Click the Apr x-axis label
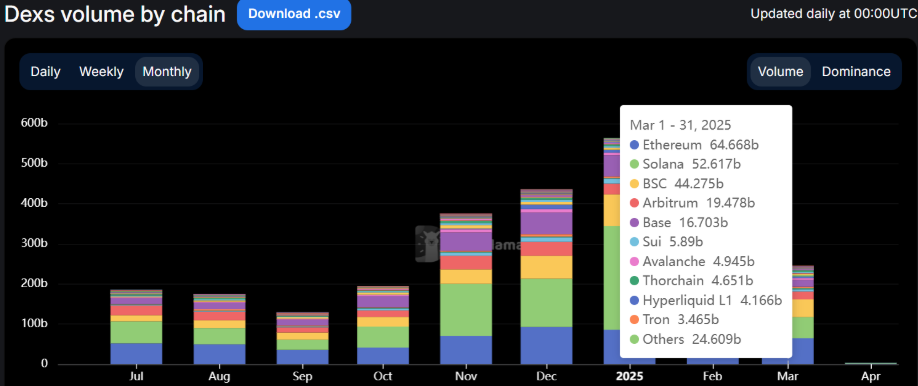918x386 pixels. tap(871, 376)
